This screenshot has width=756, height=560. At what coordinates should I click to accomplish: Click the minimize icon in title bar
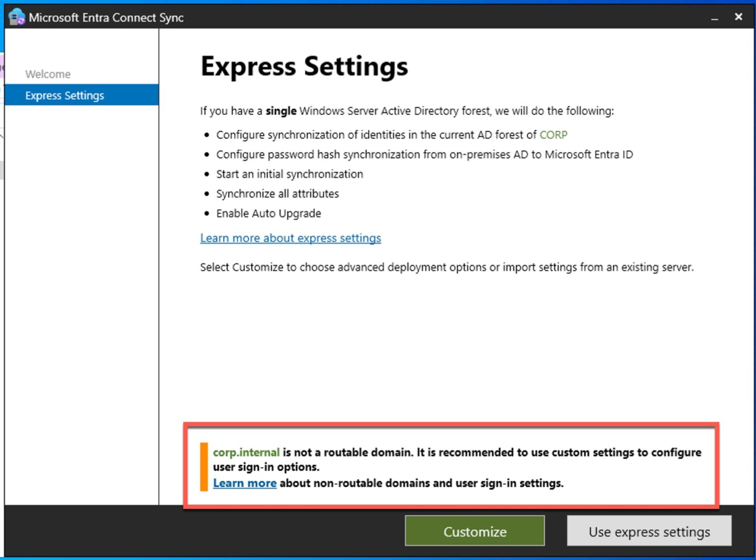coord(714,17)
